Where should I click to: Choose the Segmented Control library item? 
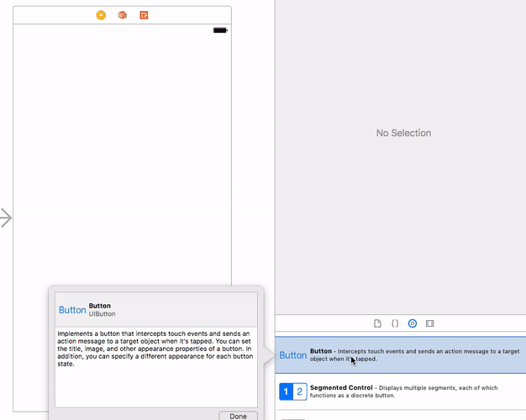click(401, 391)
